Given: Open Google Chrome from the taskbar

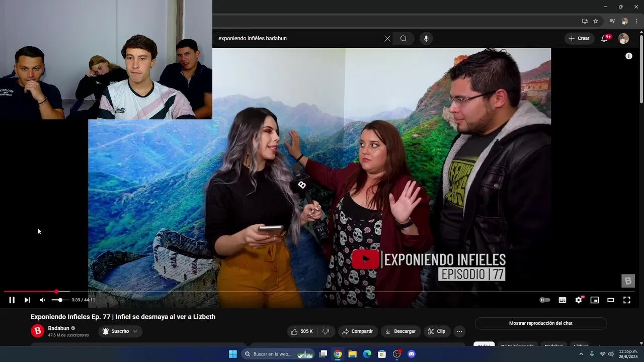Looking at the screenshot, I should (338, 354).
